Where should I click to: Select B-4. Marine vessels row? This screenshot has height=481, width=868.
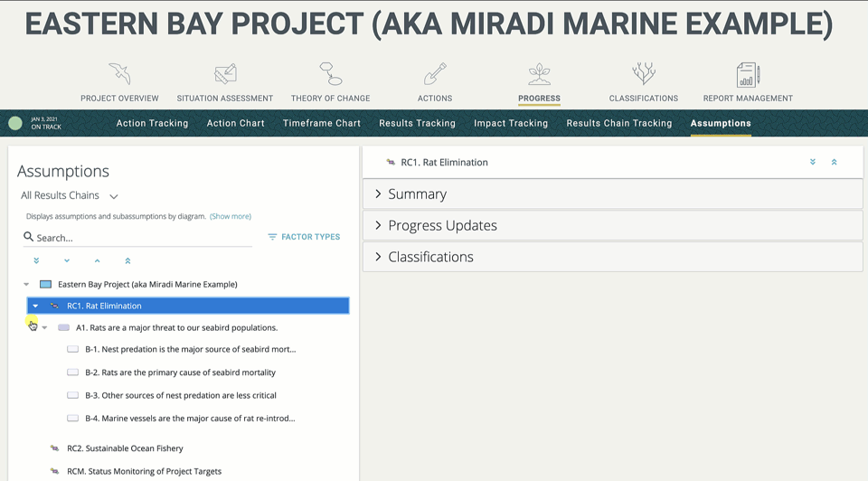tap(190, 419)
